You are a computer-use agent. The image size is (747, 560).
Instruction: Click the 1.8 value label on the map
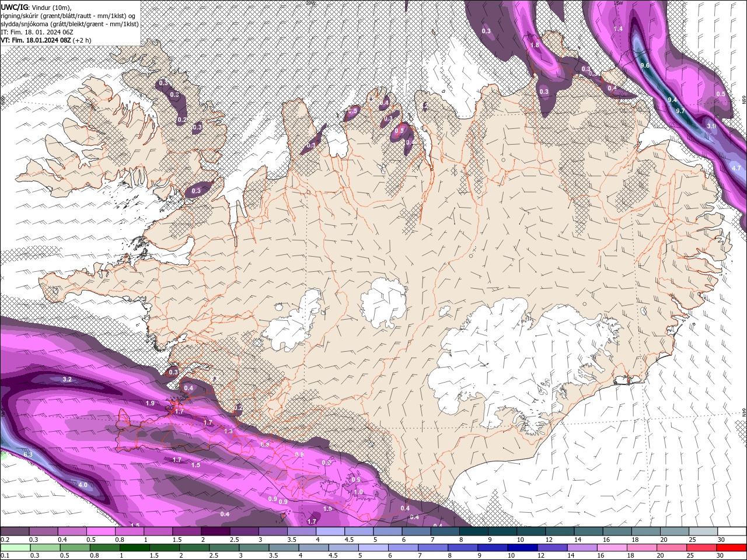(535, 45)
